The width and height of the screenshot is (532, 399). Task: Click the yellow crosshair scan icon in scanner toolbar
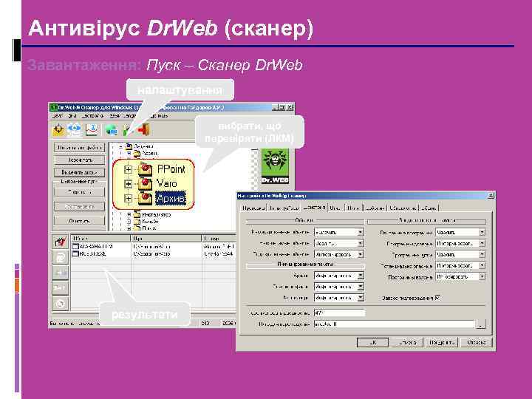(59, 130)
